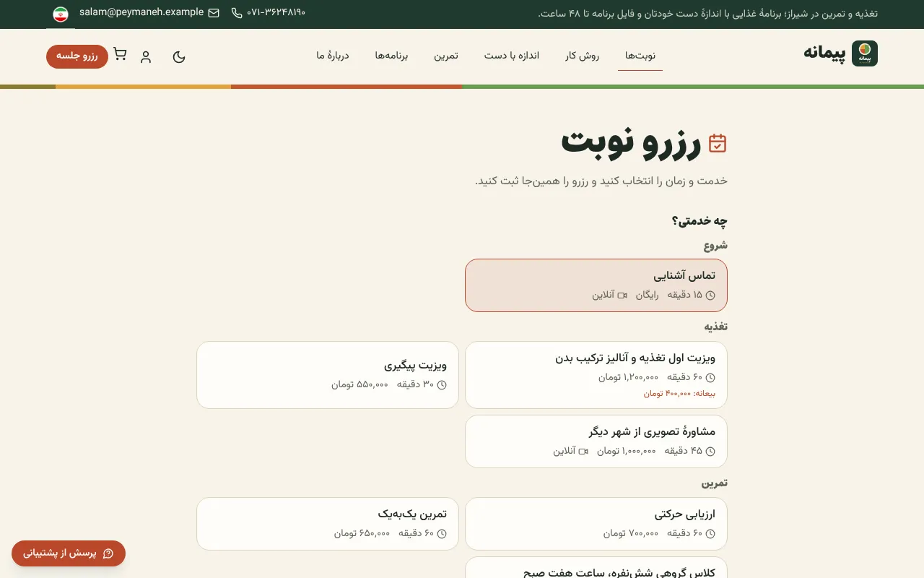This screenshot has width=924, height=578.
Task: Click the ۵۵۰,۰۰۰ تومان price text
Action: pos(359,384)
